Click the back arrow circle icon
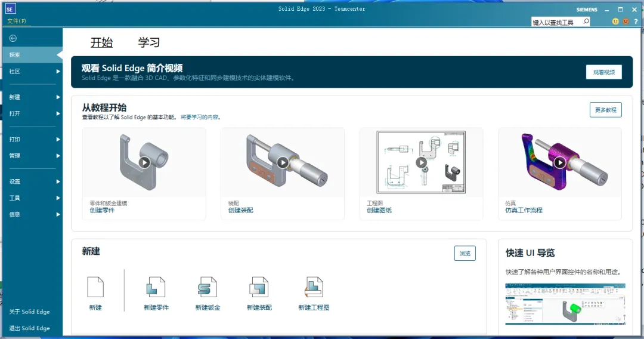Screen dimensions: 644x339 13,38
